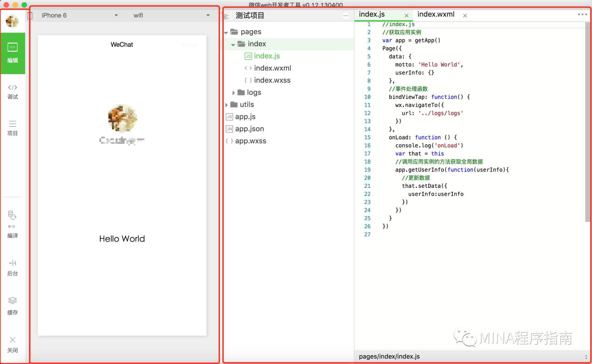Click the pages/index/index.js status bar path
The width and height of the screenshot is (592, 364).
[x=389, y=357]
